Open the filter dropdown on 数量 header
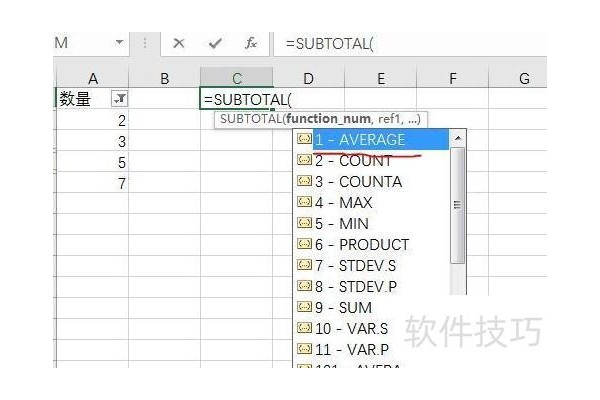The width and height of the screenshot is (600, 400). pos(120,98)
